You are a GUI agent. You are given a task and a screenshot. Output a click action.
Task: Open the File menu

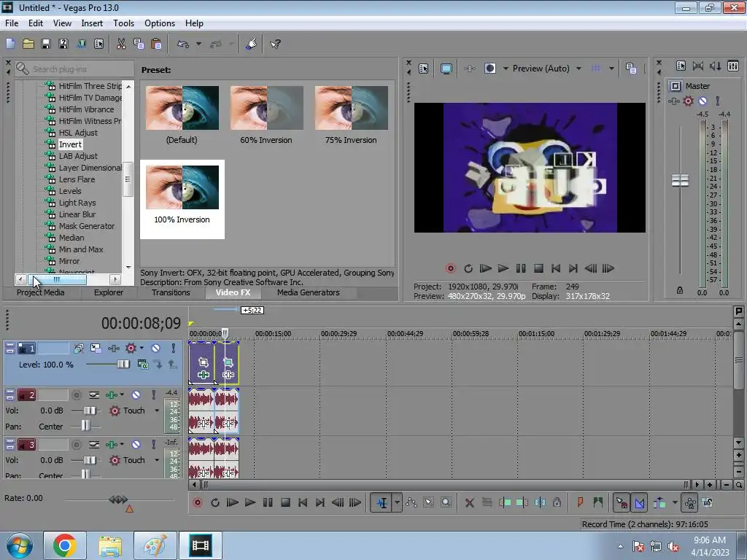(x=12, y=23)
